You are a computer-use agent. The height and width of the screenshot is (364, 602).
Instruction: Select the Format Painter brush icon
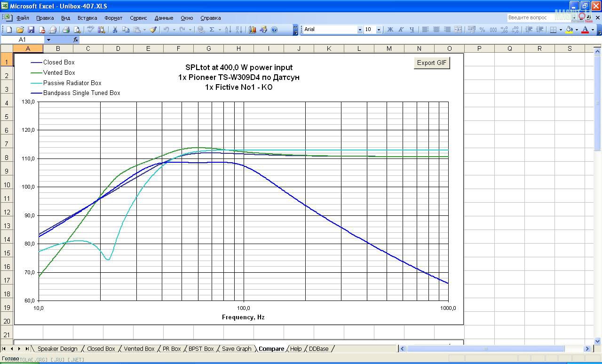click(153, 30)
